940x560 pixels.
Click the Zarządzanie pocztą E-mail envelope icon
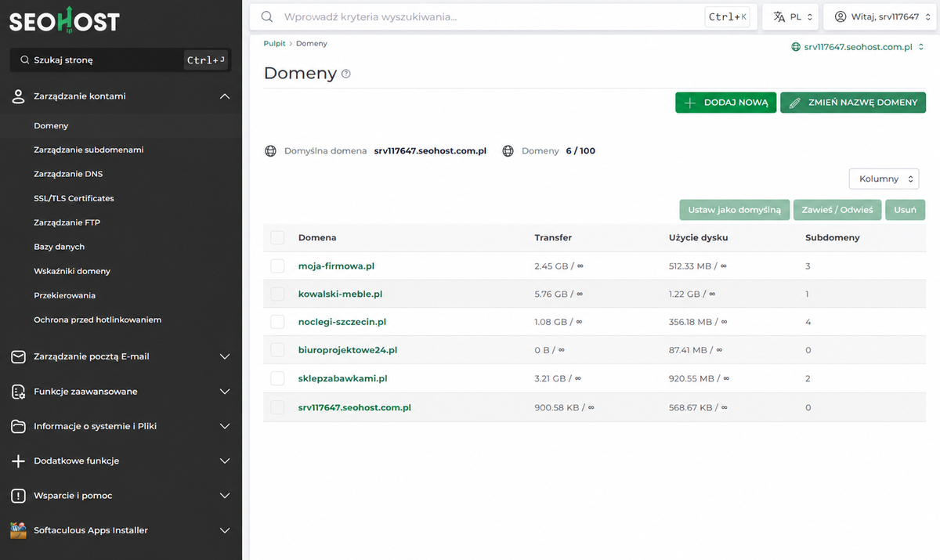tap(19, 356)
